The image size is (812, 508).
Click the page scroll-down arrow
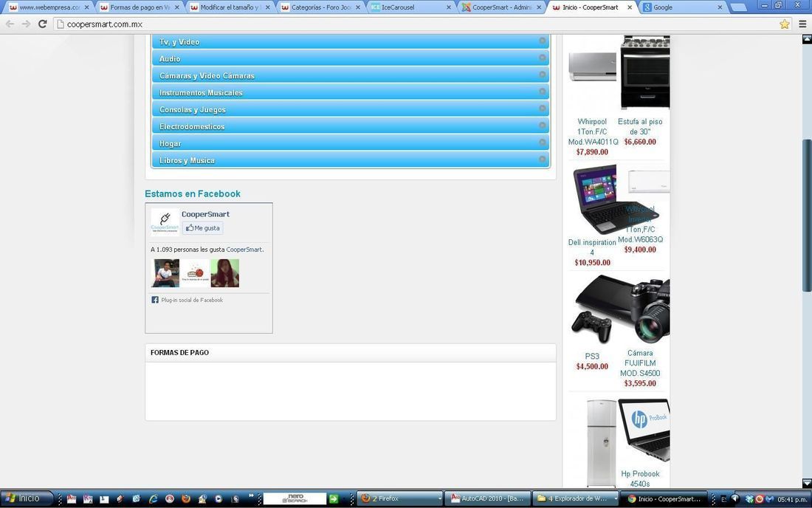[x=807, y=483]
